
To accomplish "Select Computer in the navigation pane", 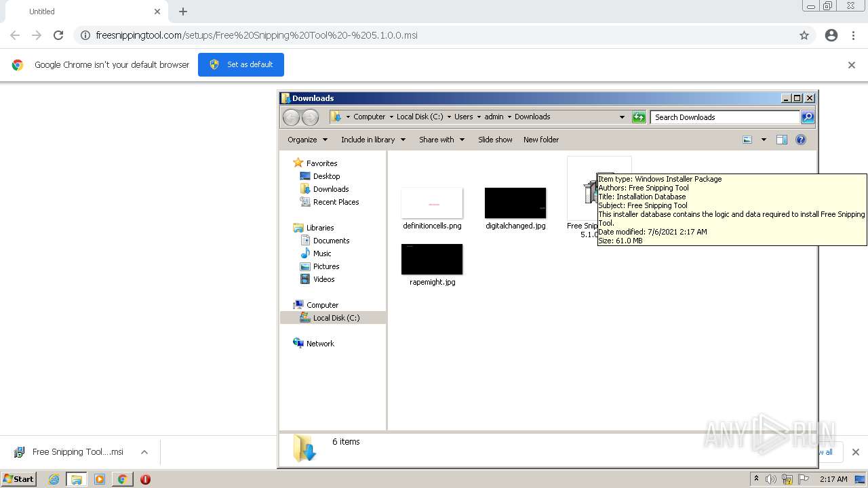I will tap(322, 305).
